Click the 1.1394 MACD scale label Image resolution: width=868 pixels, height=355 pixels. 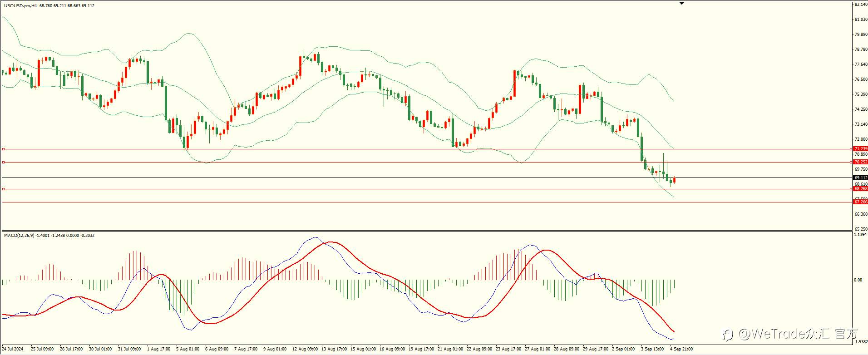[861, 235]
